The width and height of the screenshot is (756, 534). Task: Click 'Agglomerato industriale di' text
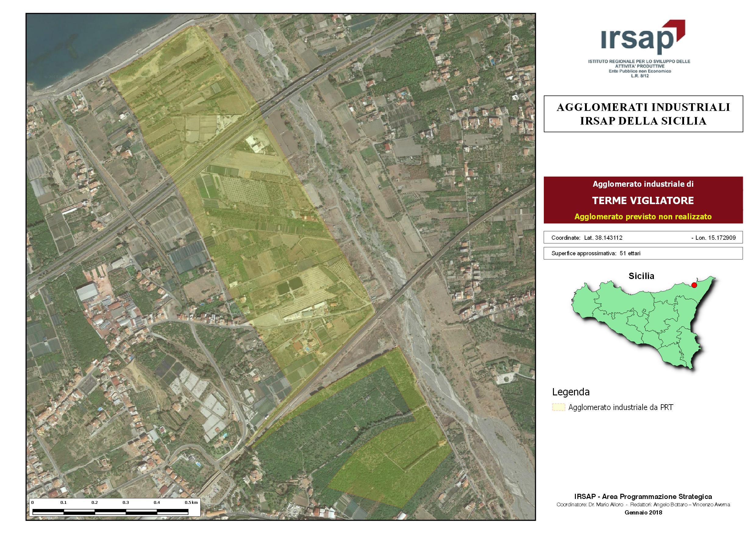click(x=643, y=184)
